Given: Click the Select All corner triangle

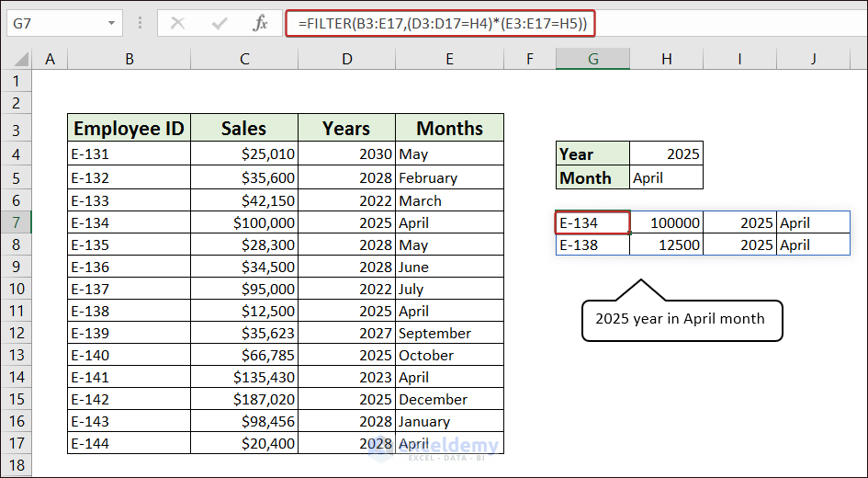Looking at the screenshot, I should (17, 60).
